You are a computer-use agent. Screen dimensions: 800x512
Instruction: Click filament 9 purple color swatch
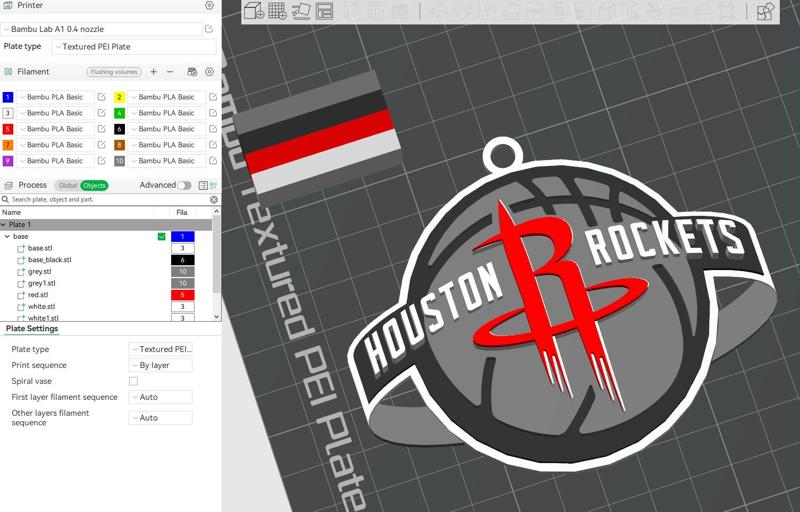click(x=8, y=161)
